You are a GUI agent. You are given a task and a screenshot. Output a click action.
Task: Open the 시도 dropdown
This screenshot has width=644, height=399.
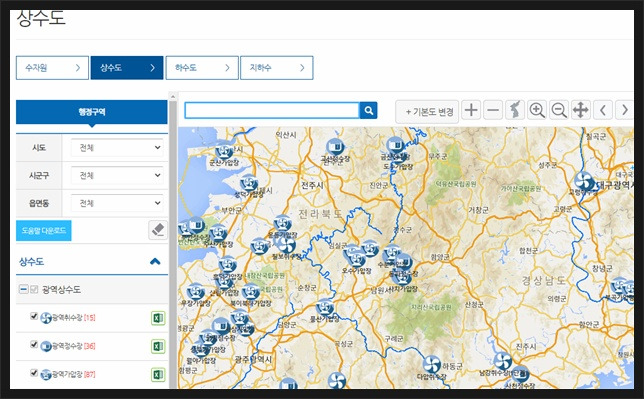pyautogui.click(x=117, y=148)
